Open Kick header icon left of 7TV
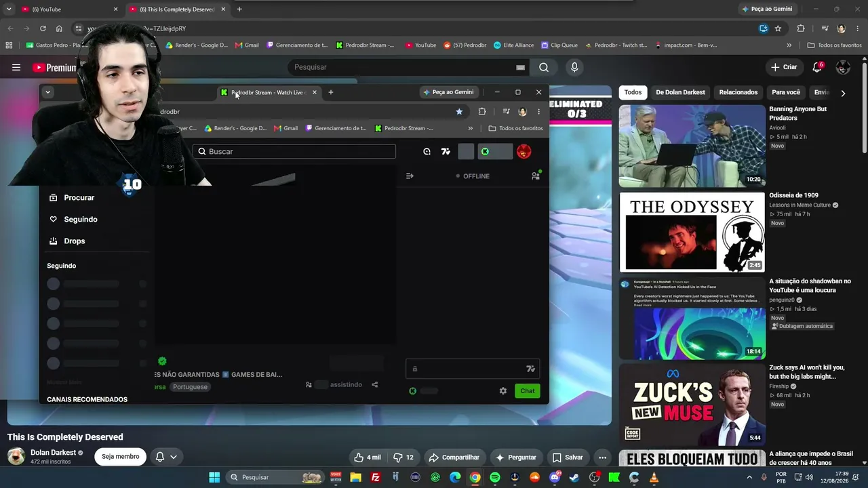This screenshot has width=868, height=488. (427, 151)
